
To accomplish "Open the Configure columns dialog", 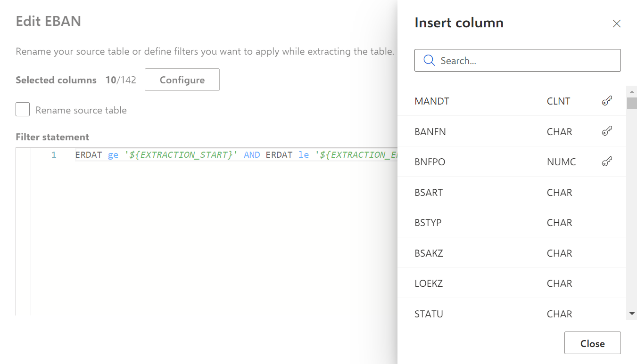I will (x=182, y=80).
